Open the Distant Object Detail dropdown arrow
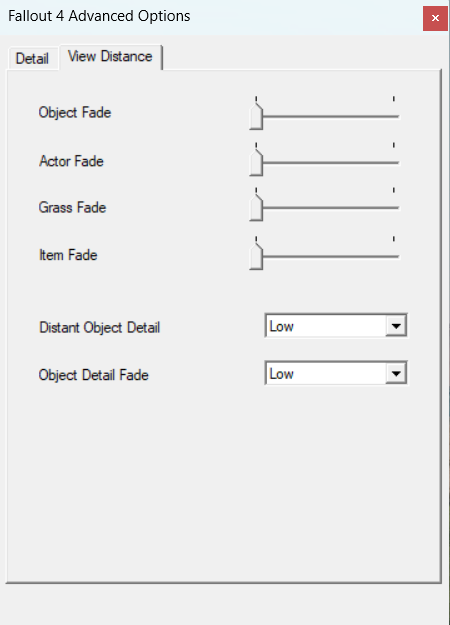The image size is (450, 625). click(396, 326)
